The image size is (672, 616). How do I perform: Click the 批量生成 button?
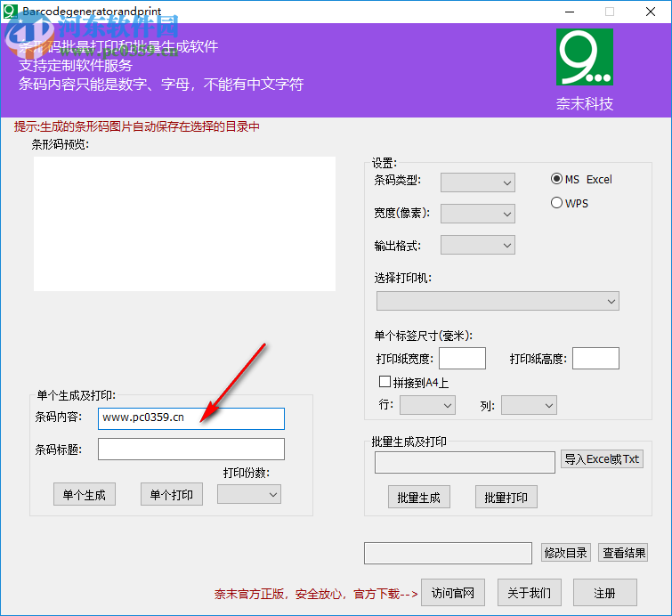418,498
